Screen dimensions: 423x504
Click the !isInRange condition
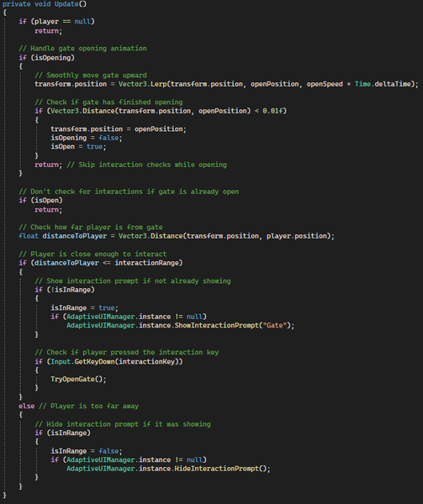tap(71, 290)
